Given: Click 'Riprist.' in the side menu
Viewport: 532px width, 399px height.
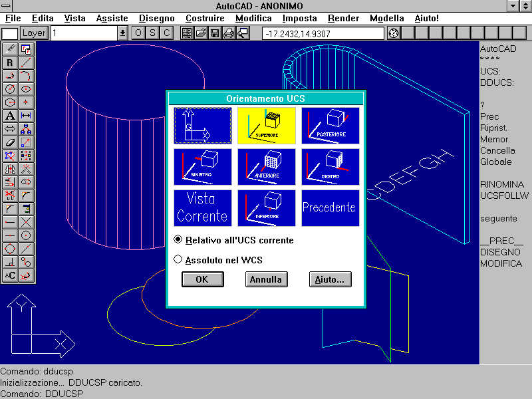Looking at the screenshot, I should (x=493, y=128).
